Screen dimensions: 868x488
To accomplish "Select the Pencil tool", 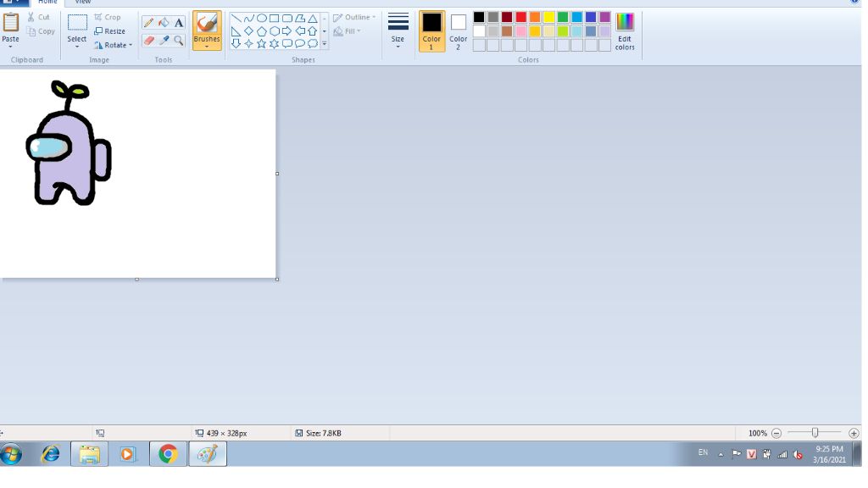I will click(148, 23).
